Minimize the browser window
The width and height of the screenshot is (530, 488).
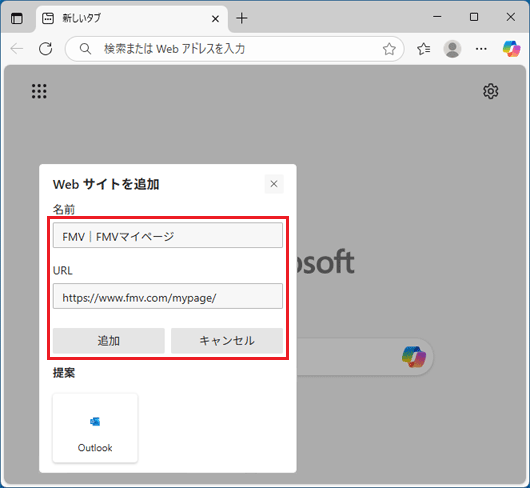pyautogui.click(x=437, y=17)
